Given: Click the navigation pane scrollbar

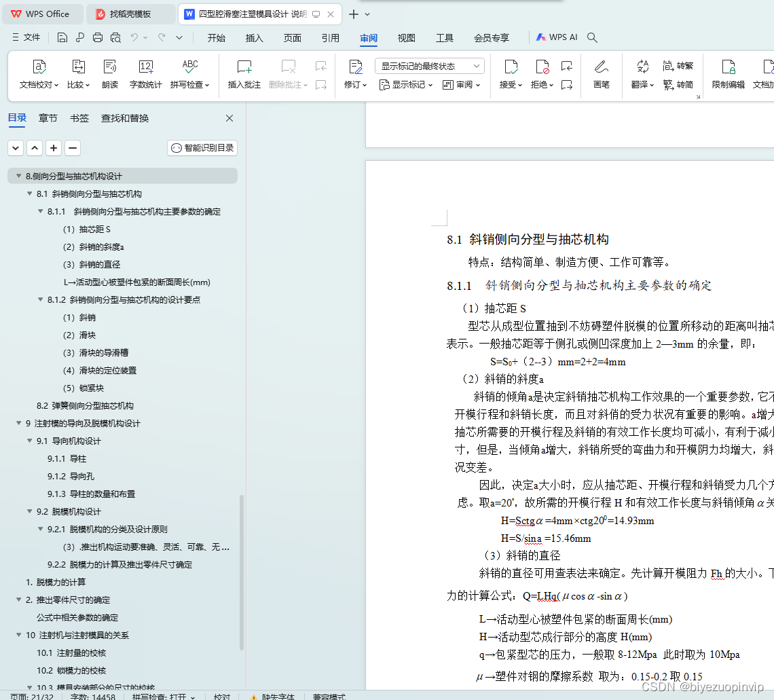Looking at the screenshot, I should (x=242, y=572).
